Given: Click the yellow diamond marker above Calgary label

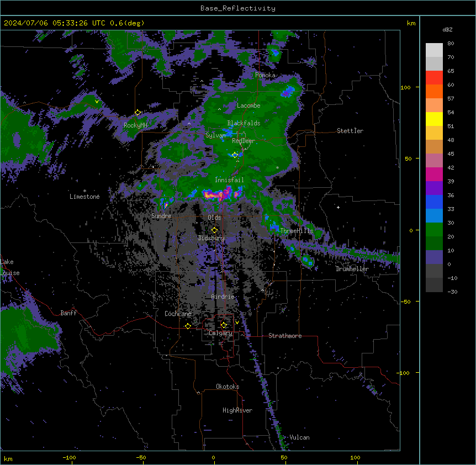Looking at the screenshot, I should coord(224,325).
